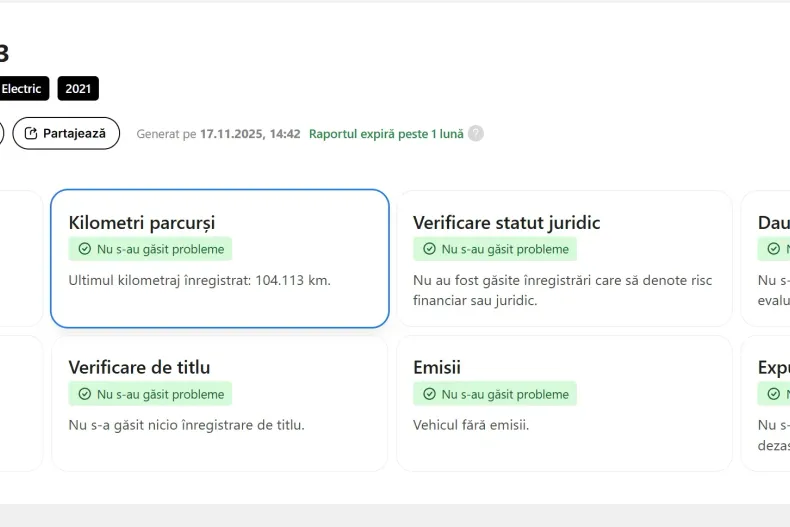Click the partially visible card starting with 'Dau'

point(768,258)
